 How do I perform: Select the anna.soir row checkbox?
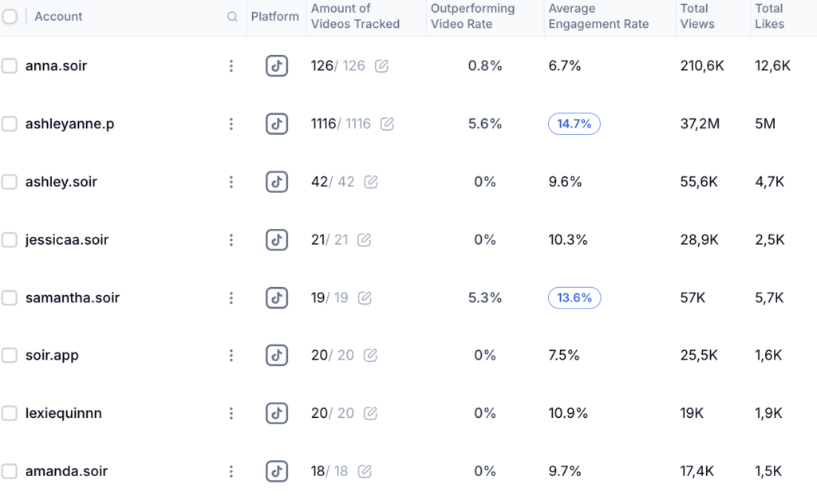tap(10, 66)
